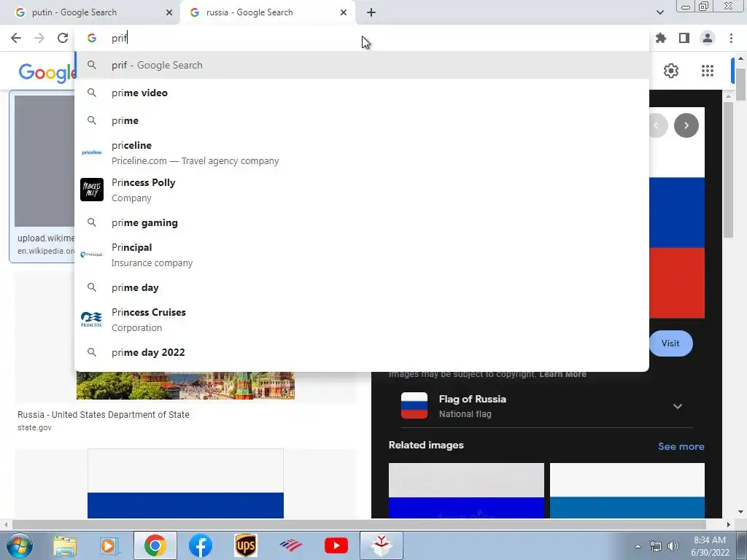The image size is (747, 560).
Task: Open the clock showing 8:34 AM
Action: 709,546
